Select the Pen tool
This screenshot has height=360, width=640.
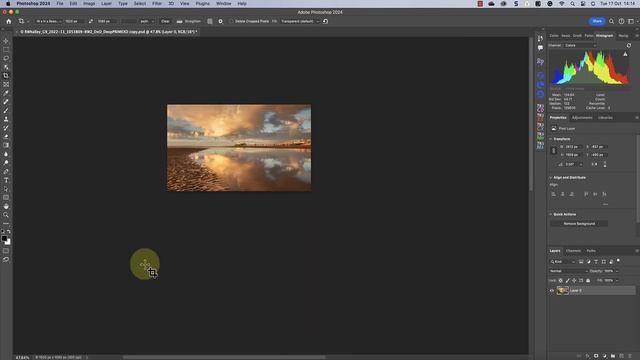tap(6, 171)
